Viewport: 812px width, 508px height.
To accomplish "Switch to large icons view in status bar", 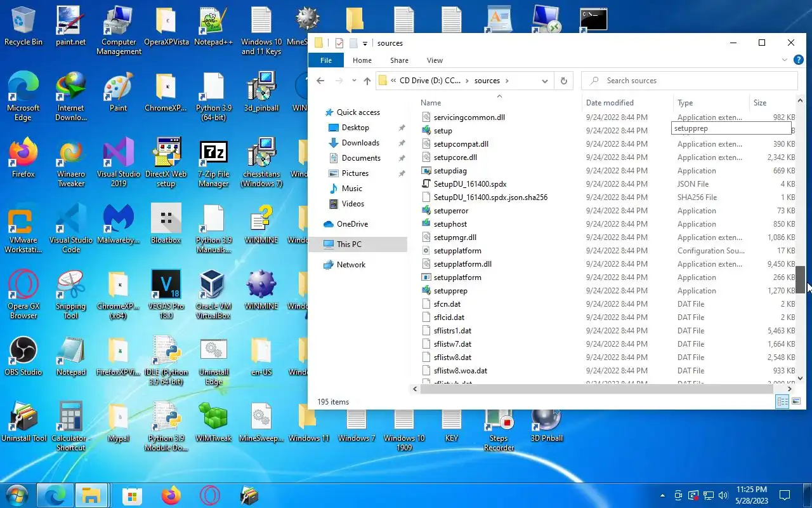I will [796, 401].
